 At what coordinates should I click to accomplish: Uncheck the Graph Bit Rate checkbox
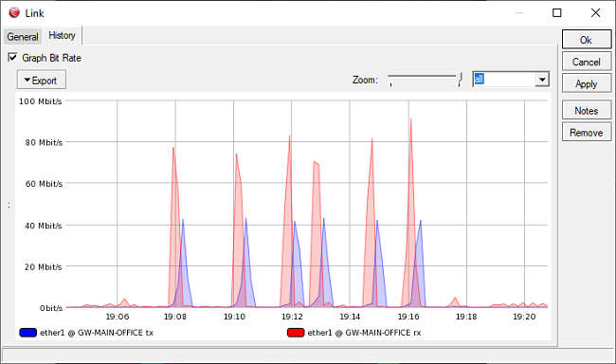12,58
